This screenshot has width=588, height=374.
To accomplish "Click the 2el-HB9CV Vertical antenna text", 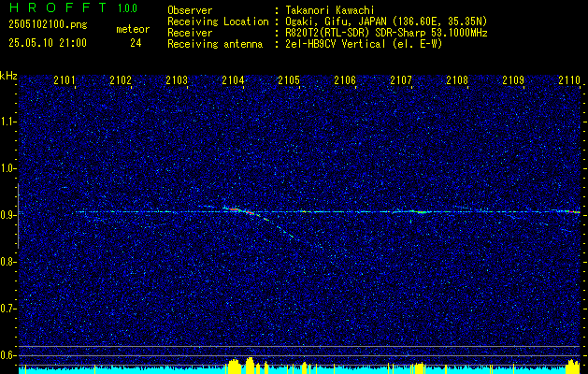I will coord(364,44).
